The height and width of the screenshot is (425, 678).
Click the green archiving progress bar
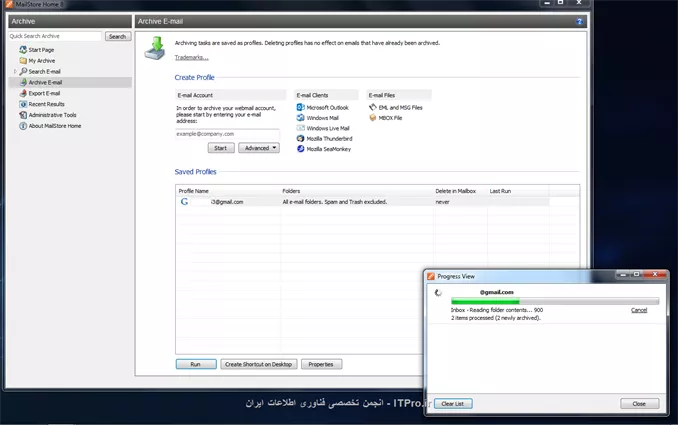[555, 301]
